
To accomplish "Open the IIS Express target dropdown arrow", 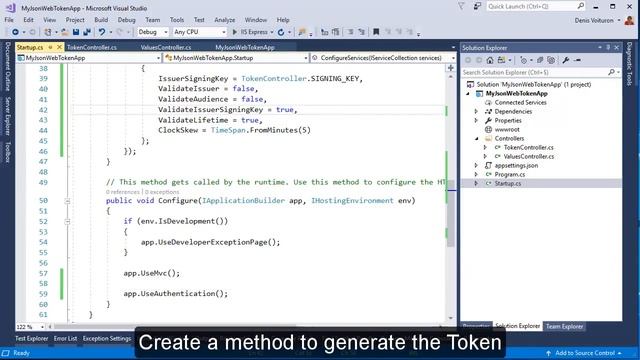I will 272,32.
